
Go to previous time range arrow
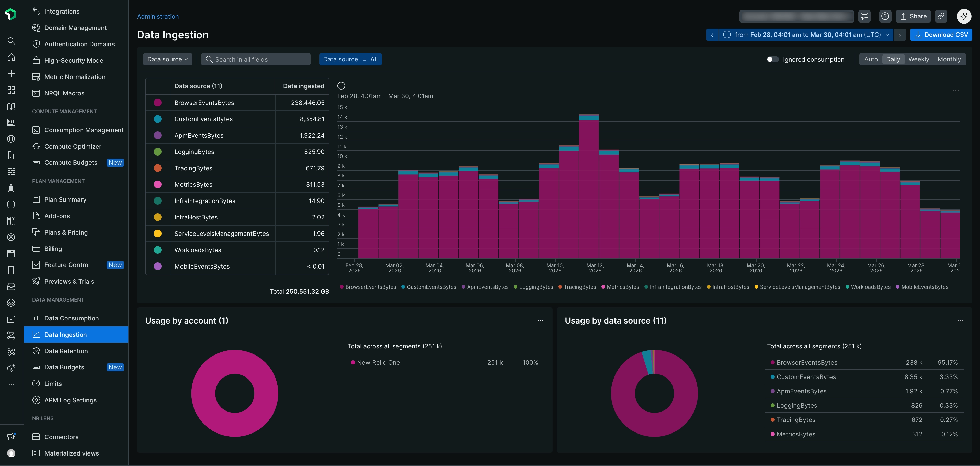712,35
